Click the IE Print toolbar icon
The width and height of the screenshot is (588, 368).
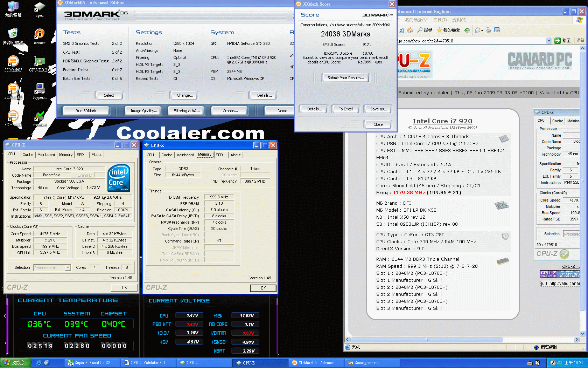(488, 30)
